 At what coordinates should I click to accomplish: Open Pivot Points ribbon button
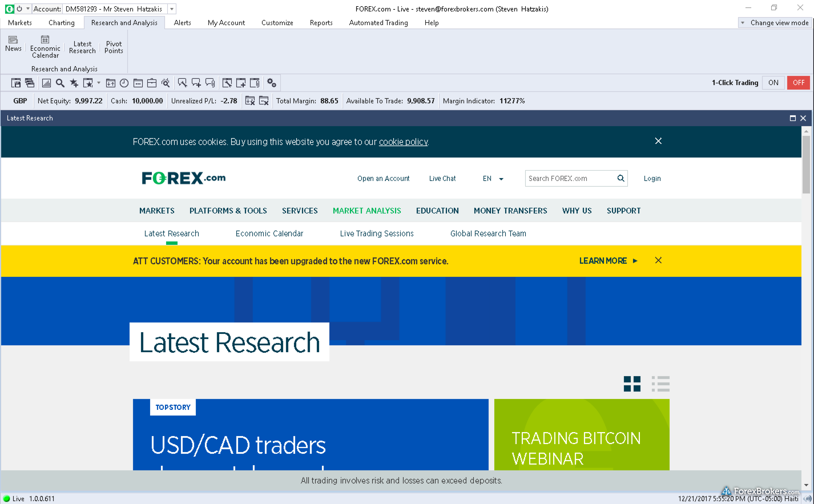(114, 47)
